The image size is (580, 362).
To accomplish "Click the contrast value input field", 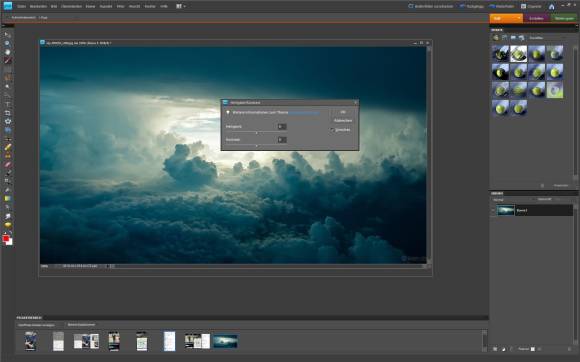I will pyautogui.click(x=282, y=139).
